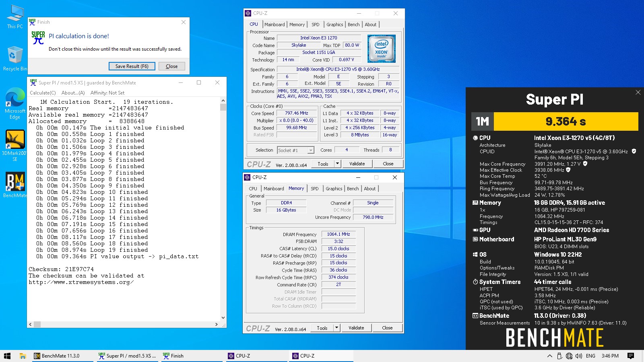This screenshot has width=644, height=362.
Task: Click the DRAM Frequency 1064.1 MHz field
Action: click(x=339, y=234)
